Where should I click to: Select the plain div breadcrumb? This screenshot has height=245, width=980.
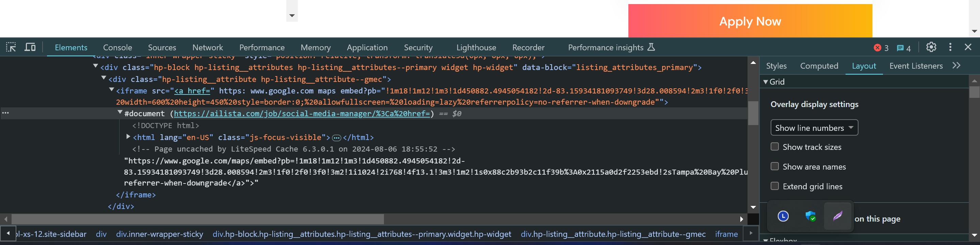(x=101, y=234)
